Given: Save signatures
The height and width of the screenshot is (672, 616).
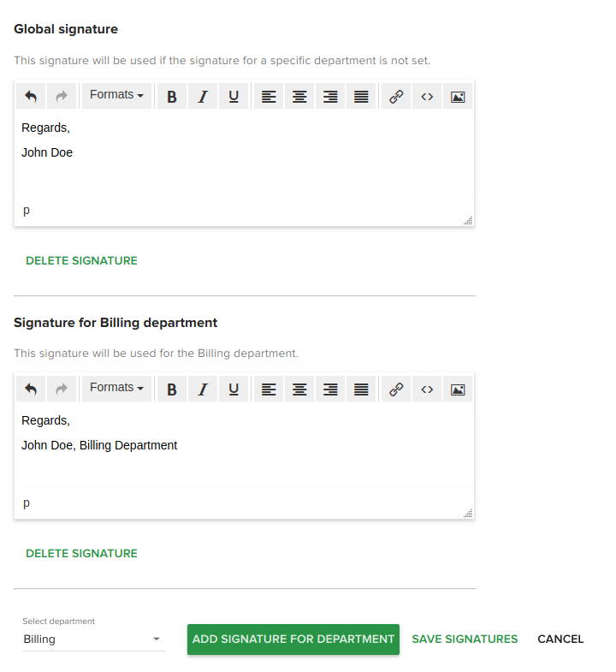Looking at the screenshot, I should tap(465, 639).
